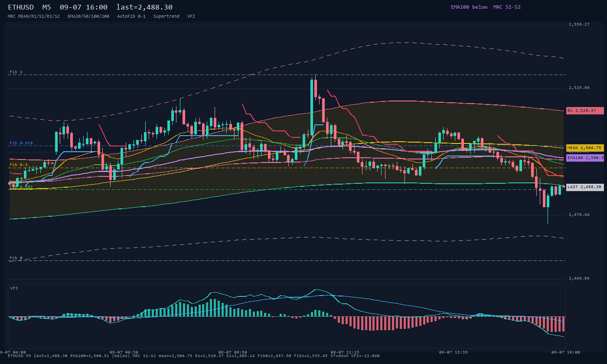
Task: Click the Fib 1 level label
Action: (16, 72)
